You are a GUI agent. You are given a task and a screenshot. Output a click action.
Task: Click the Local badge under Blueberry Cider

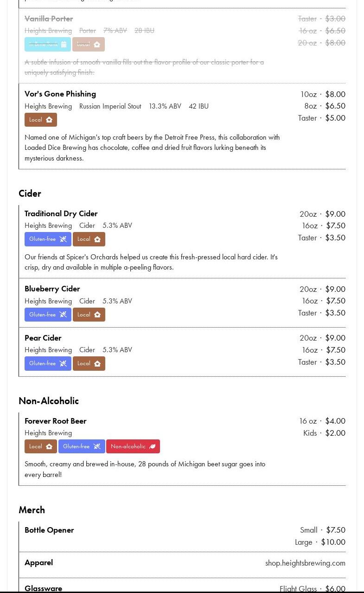89,315
